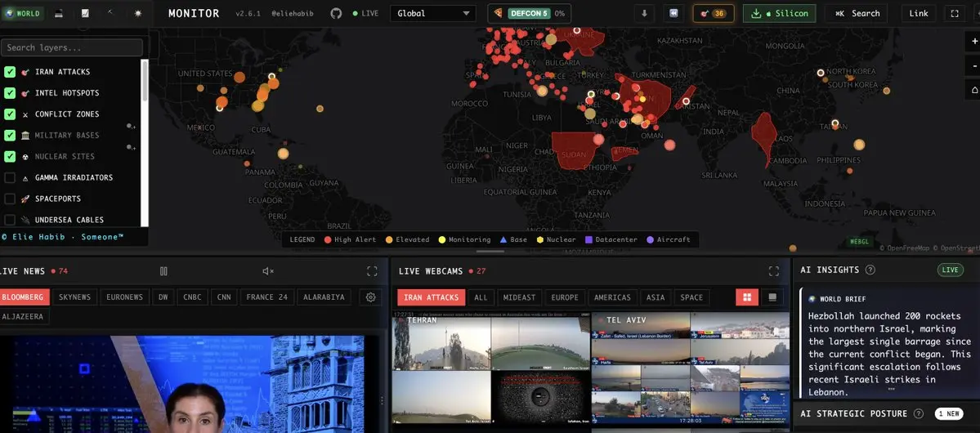
Task: Open the Tel Aviv webcam feed
Action: click(x=691, y=368)
